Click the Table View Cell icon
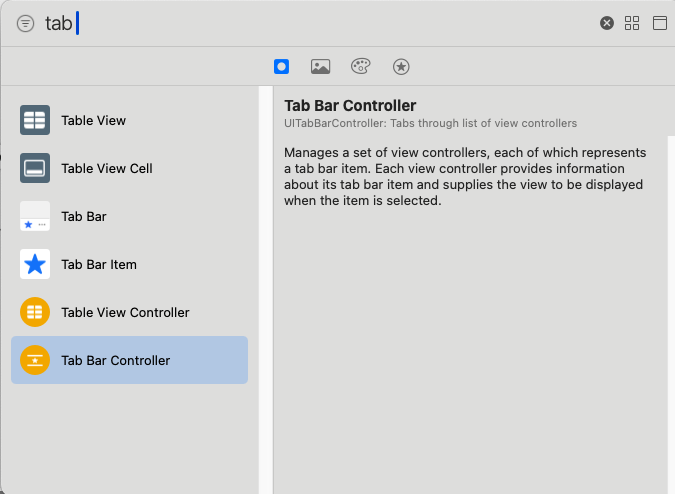The height and width of the screenshot is (494, 675). tap(35, 168)
